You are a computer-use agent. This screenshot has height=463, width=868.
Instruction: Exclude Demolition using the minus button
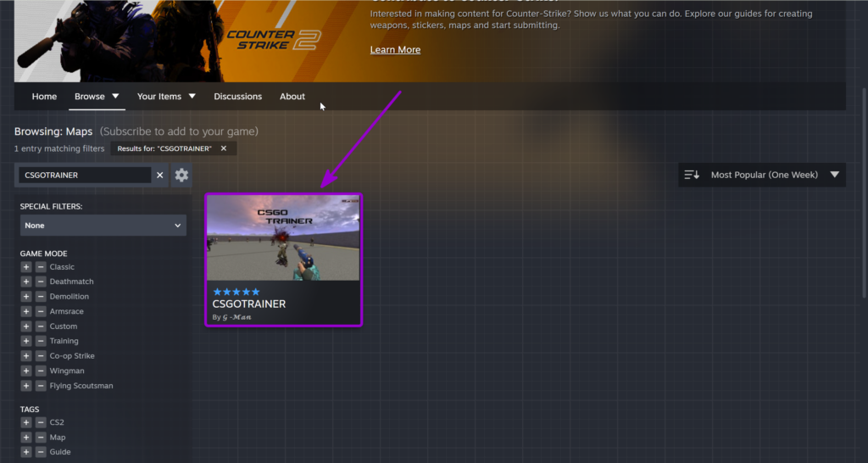(41, 296)
